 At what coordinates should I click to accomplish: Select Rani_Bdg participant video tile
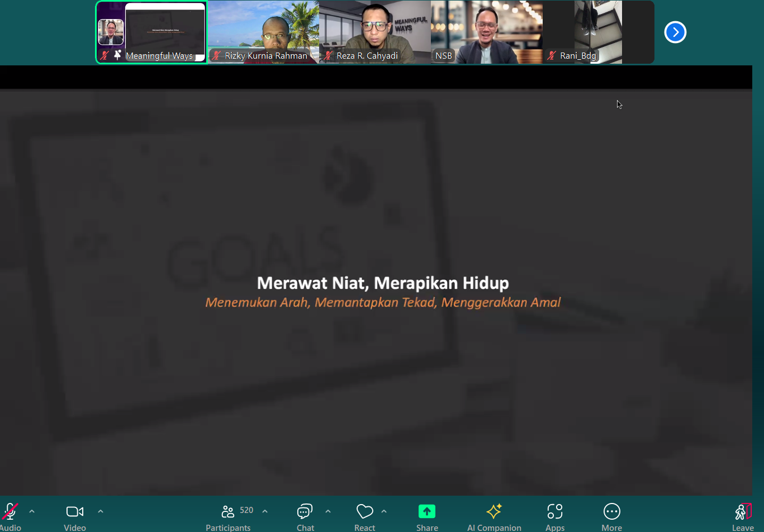(599, 32)
